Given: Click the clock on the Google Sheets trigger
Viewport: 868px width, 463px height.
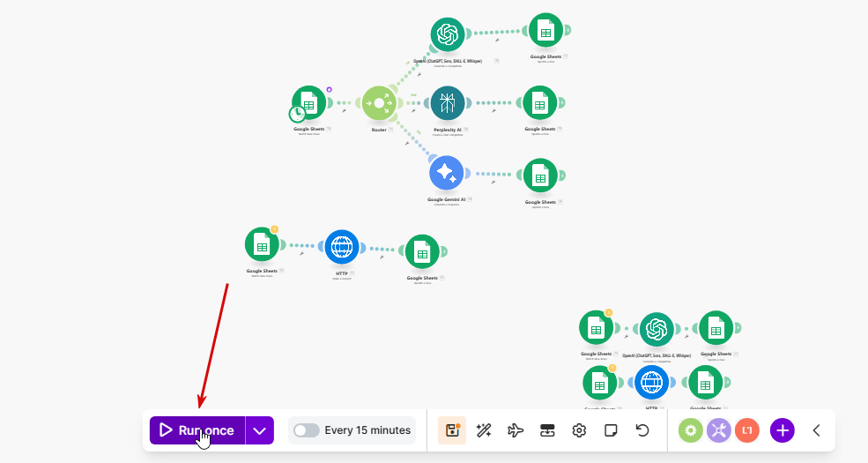Looking at the screenshot, I should coord(297,114).
